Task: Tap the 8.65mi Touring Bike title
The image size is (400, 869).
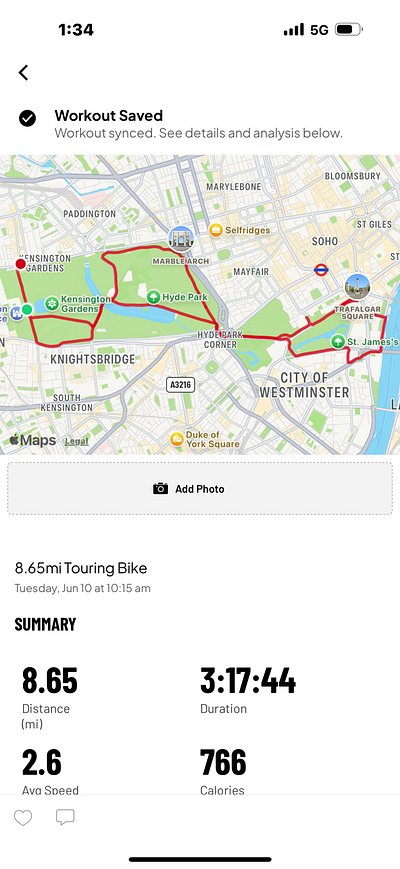Action: (x=81, y=568)
